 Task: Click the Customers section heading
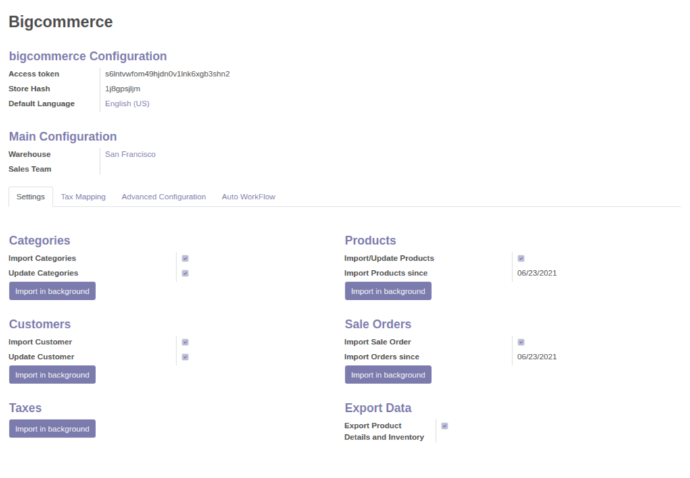tap(40, 324)
